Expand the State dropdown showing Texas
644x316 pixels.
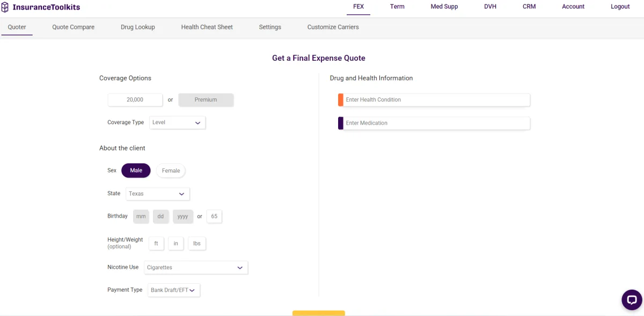pyautogui.click(x=157, y=193)
